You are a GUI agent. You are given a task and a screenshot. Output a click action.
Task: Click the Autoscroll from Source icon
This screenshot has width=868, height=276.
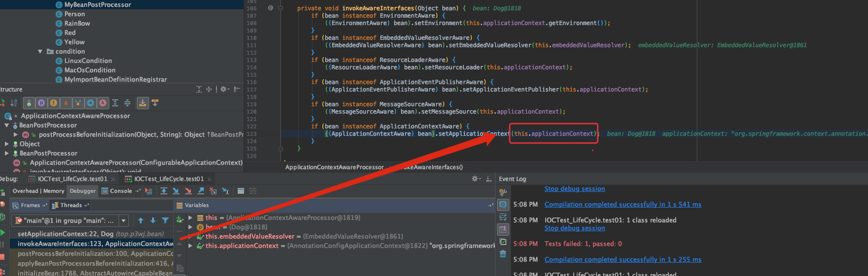155,103
